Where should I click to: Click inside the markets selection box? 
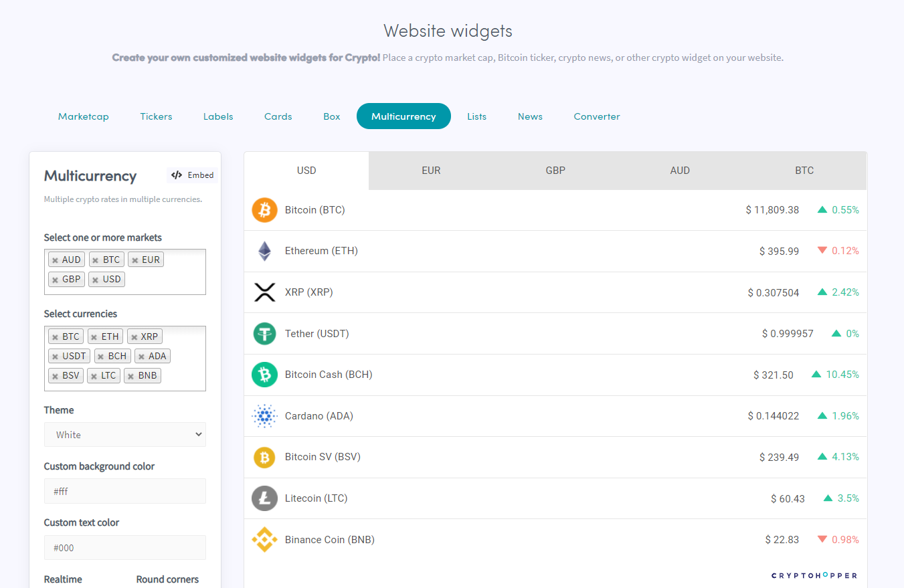125,272
